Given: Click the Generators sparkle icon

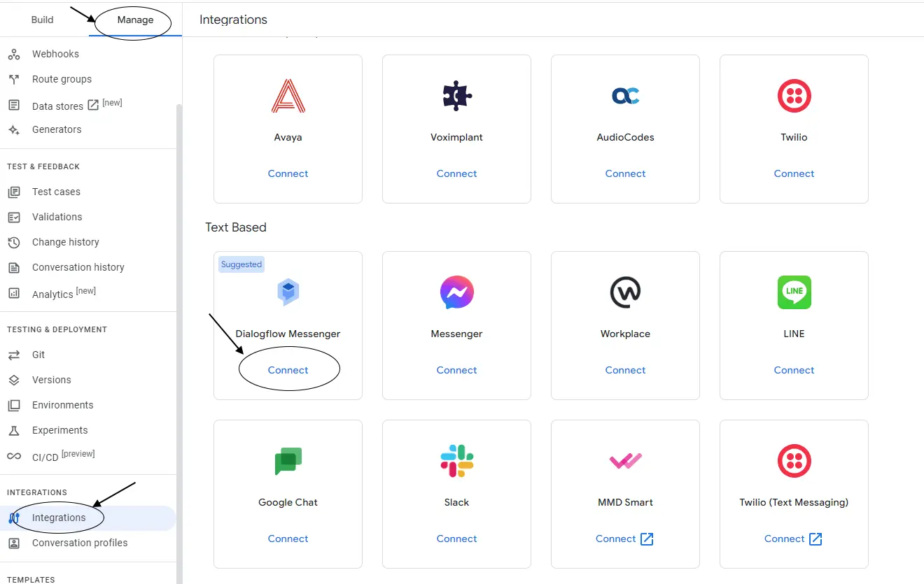Looking at the screenshot, I should click(x=14, y=129).
